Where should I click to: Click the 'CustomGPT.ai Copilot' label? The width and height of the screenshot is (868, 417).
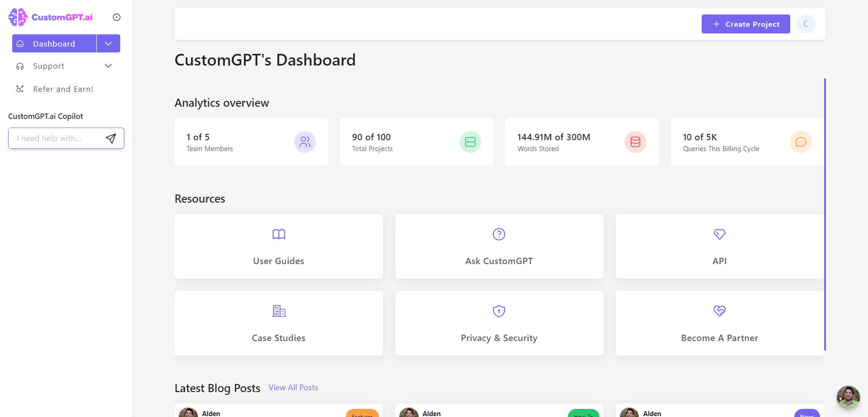(46, 116)
